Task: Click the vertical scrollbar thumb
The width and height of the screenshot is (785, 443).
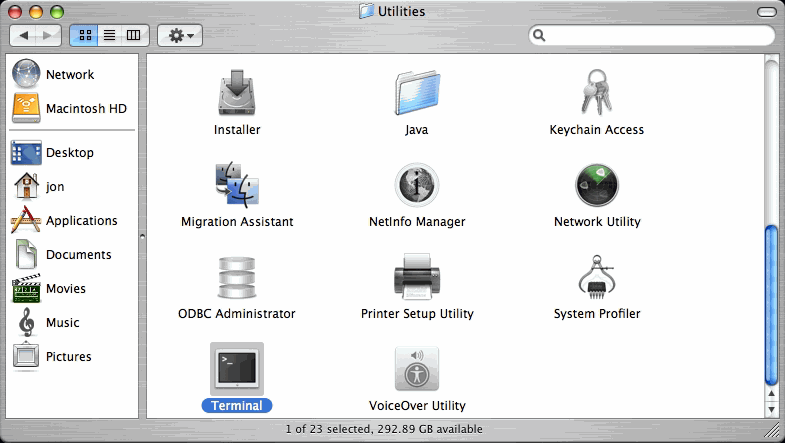Action: point(771,306)
